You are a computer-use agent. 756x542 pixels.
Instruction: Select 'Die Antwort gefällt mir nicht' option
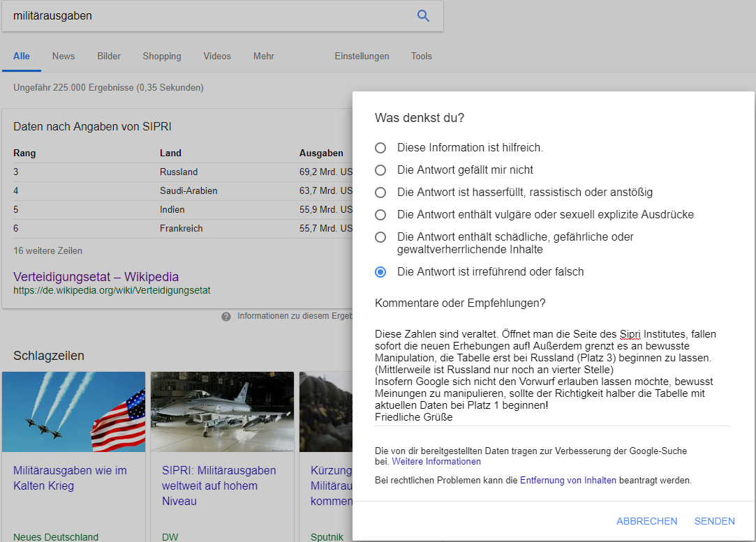(x=380, y=170)
